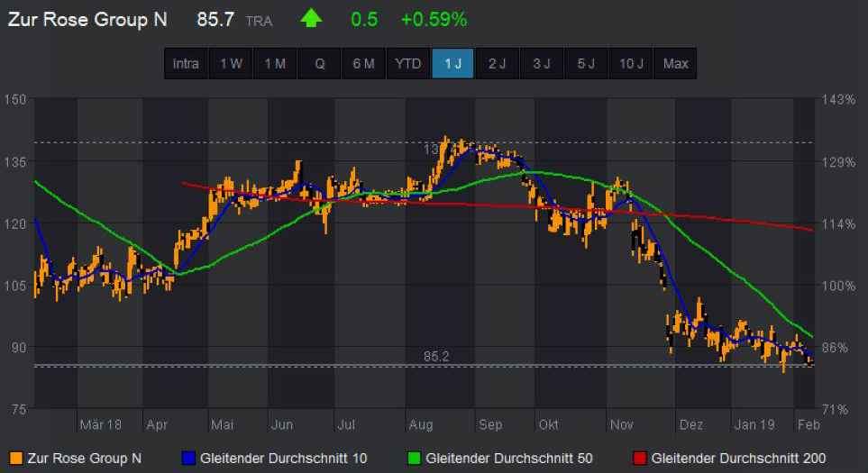Open the 5 J range view
Image resolution: width=868 pixels, height=473 pixels.
coord(586,64)
